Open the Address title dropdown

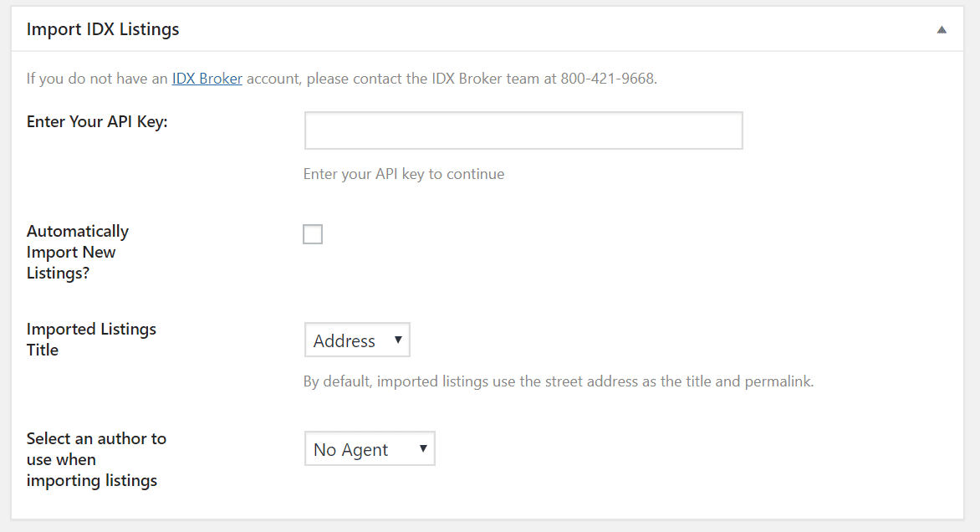pos(357,340)
